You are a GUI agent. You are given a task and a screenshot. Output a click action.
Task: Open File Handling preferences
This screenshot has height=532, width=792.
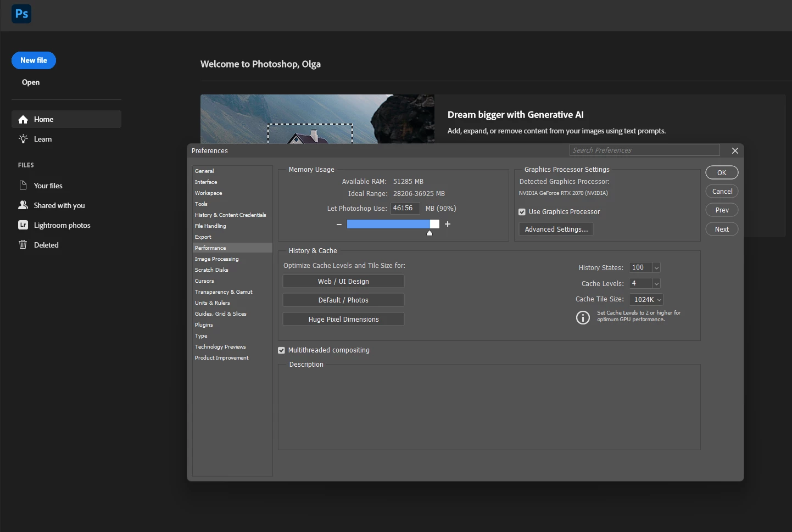pos(232,226)
